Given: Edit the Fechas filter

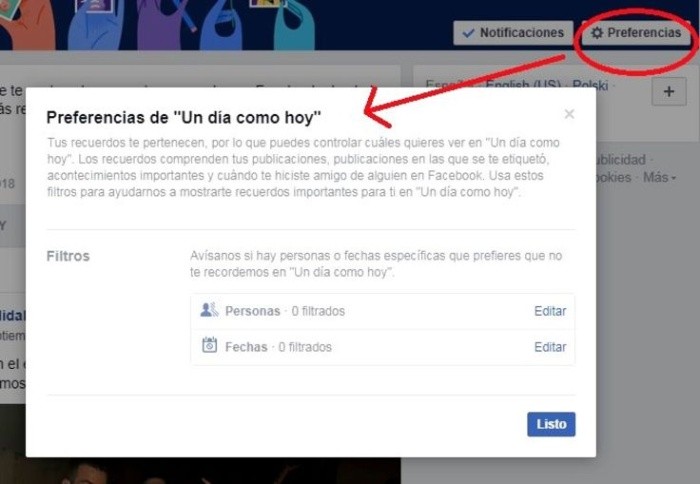Looking at the screenshot, I should click(x=550, y=347).
